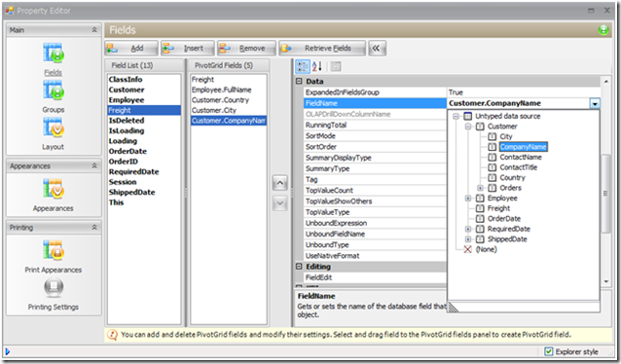This screenshot has height=364, width=621.
Task: Move selected field down with arrow button
Action: pyautogui.click(x=279, y=203)
